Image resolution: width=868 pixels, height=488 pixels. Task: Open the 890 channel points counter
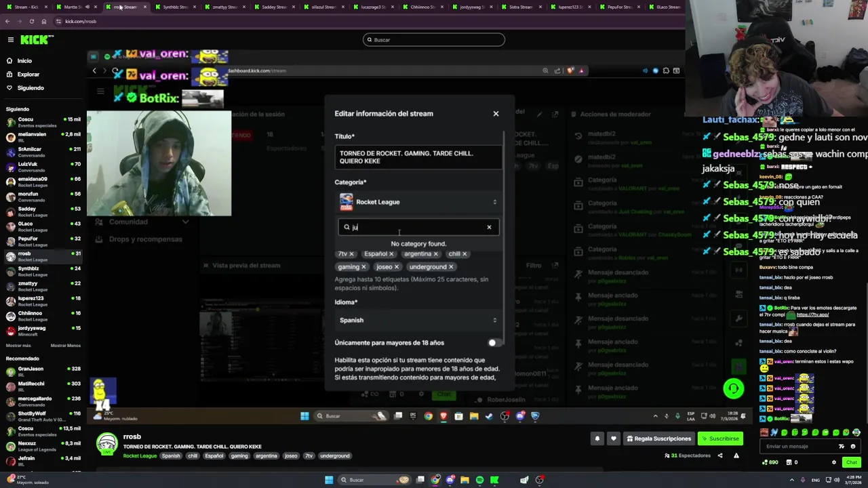pos(770,463)
